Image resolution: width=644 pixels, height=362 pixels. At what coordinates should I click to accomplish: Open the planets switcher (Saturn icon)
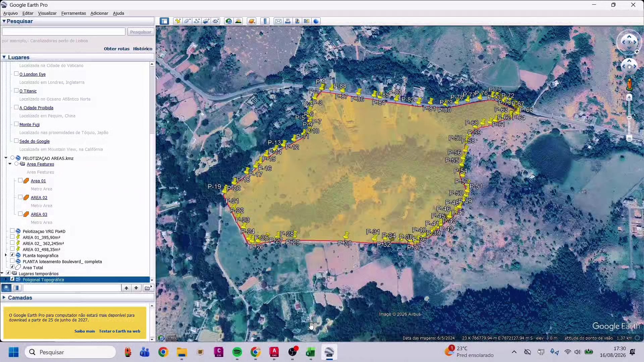click(x=252, y=21)
